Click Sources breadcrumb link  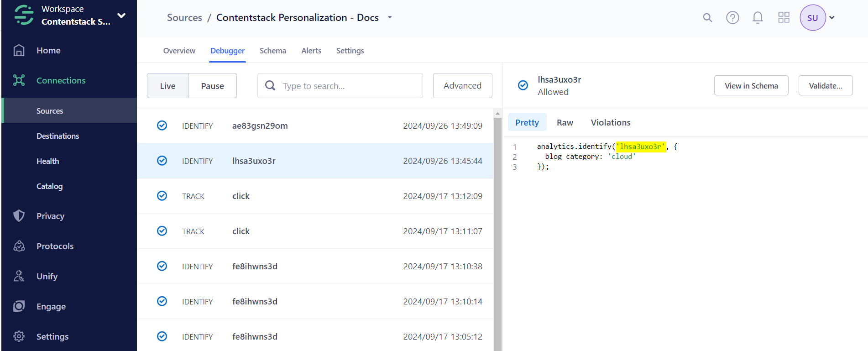[184, 17]
